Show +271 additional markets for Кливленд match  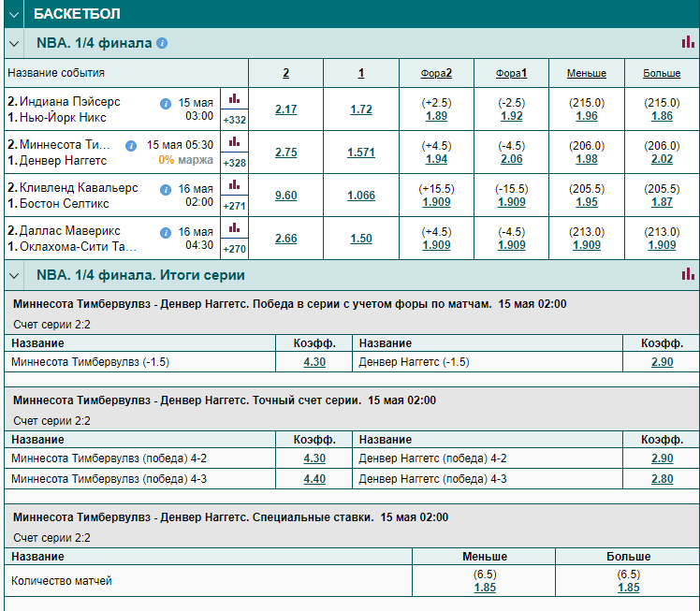pos(234,206)
